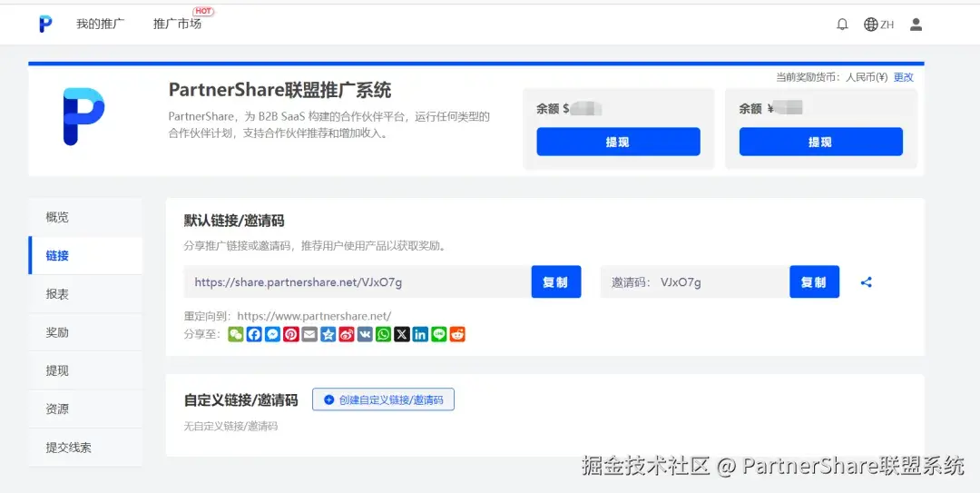Share the link on VK

click(x=365, y=335)
